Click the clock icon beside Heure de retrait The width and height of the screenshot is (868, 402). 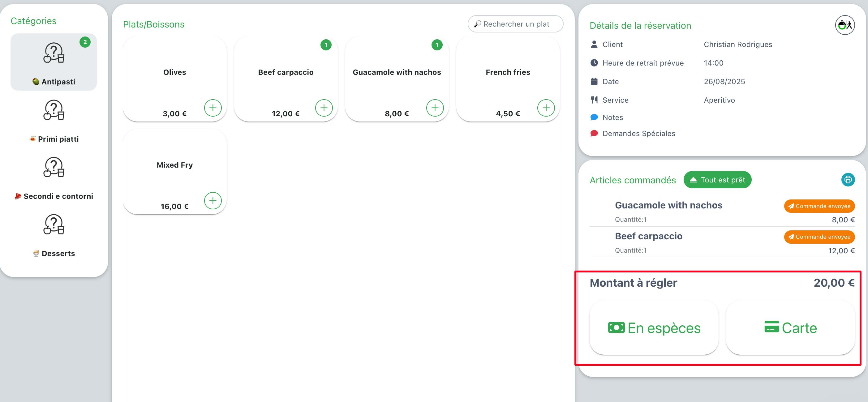[x=594, y=63]
